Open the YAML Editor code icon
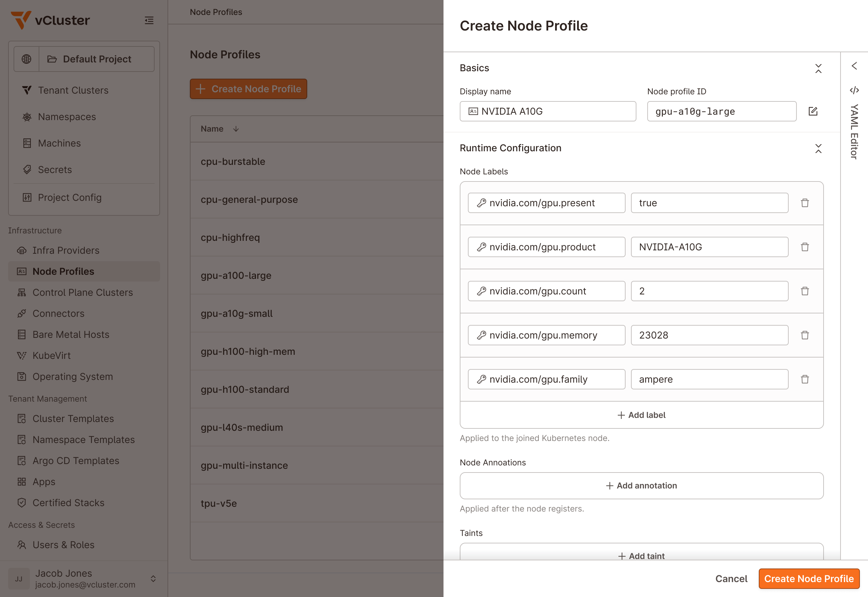Image resolution: width=868 pixels, height=597 pixels. pos(854,90)
